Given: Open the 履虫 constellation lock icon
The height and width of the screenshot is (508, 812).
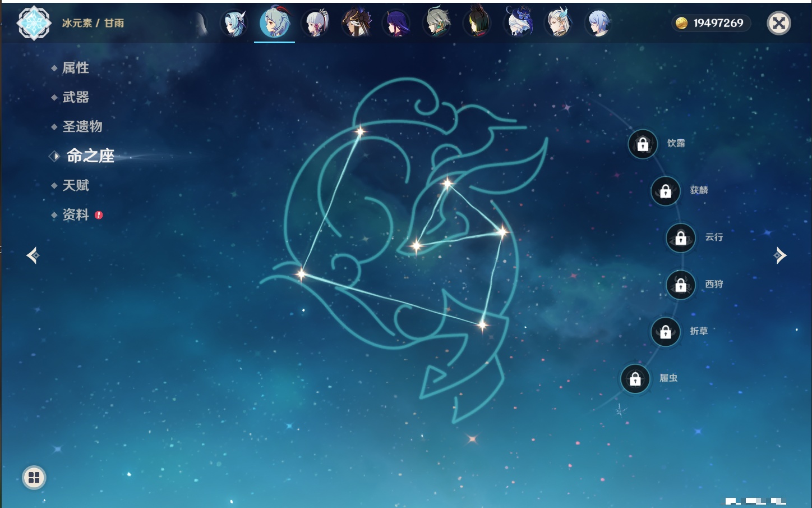Looking at the screenshot, I should [635, 379].
